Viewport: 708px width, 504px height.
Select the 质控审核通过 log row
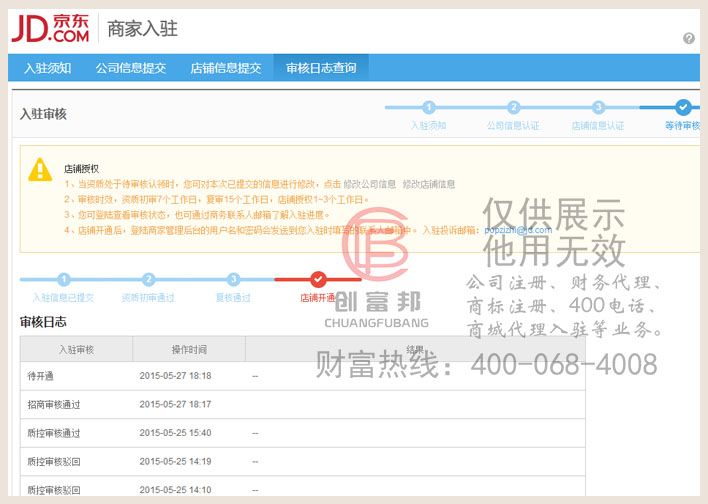pos(303,433)
